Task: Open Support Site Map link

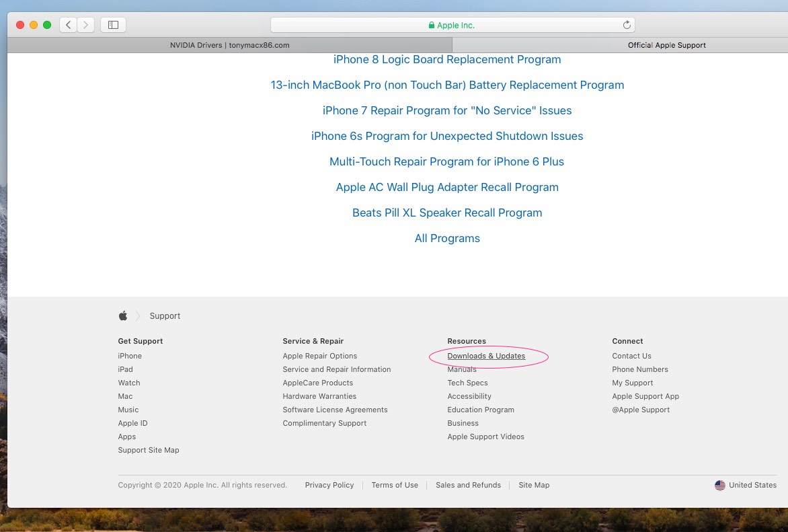Action: (x=148, y=450)
